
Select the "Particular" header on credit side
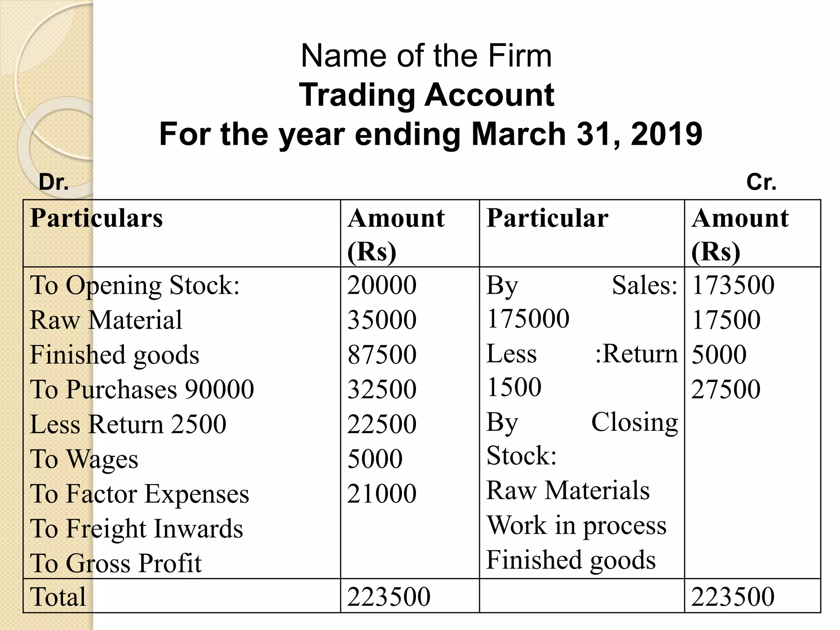(547, 218)
